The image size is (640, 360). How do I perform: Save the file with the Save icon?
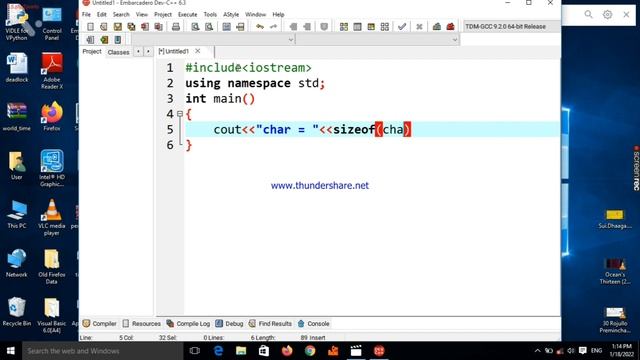pyautogui.click(x=118, y=27)
